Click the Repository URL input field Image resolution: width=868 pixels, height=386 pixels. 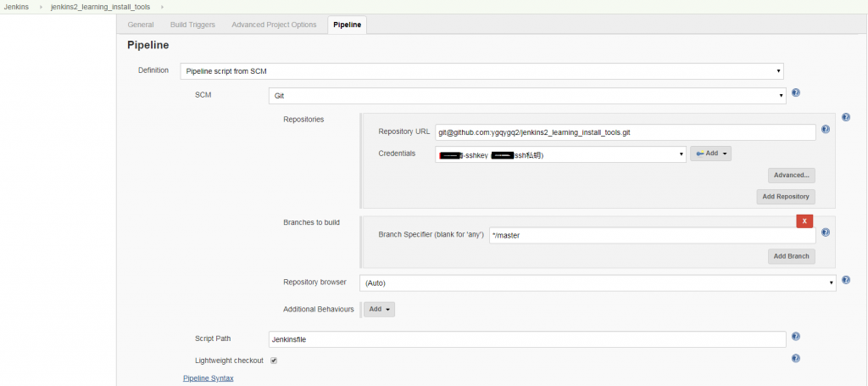click(x=626, y=132)
